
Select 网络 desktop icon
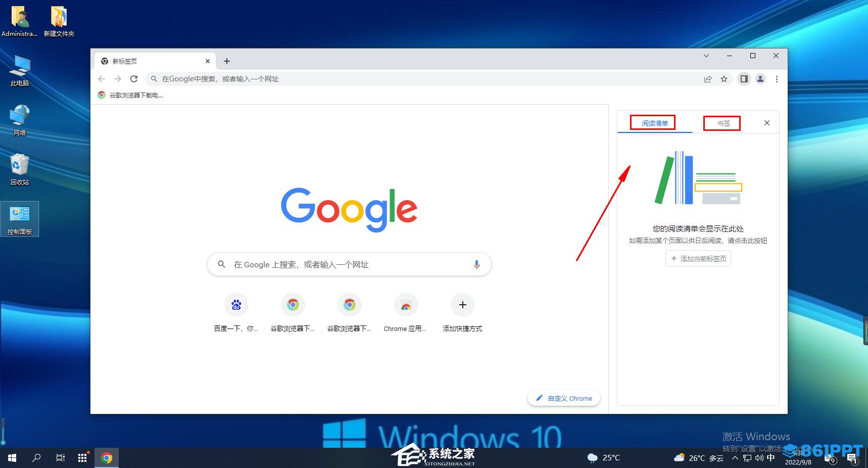(20, 121)
